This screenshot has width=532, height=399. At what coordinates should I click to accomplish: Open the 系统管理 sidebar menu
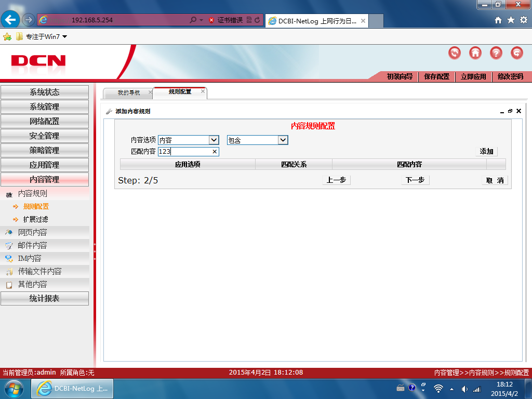coord(45,107)
